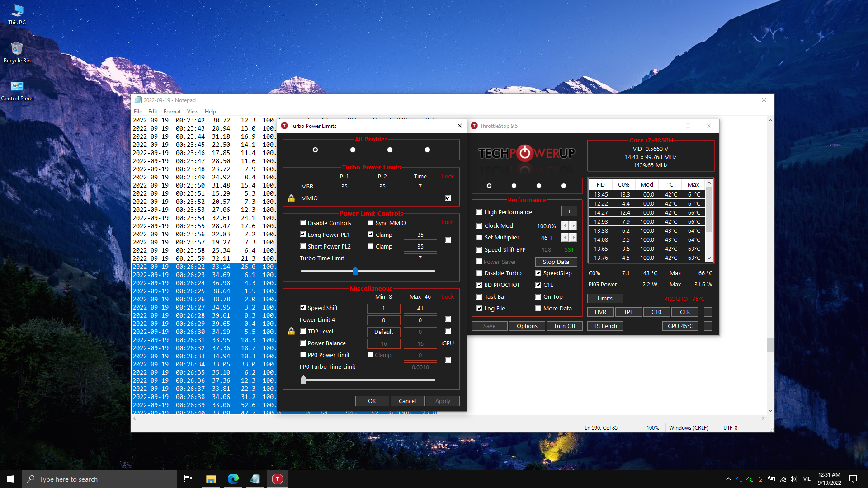Open ThrottleStop Options
The image size is (868, 488).
coord(527,326)
